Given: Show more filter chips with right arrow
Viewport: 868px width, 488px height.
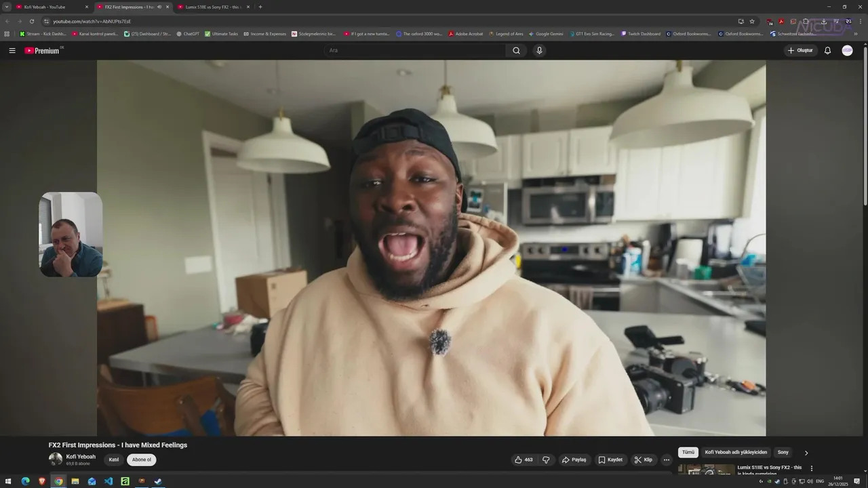Looking at the screenshot, I should [806, 453].
